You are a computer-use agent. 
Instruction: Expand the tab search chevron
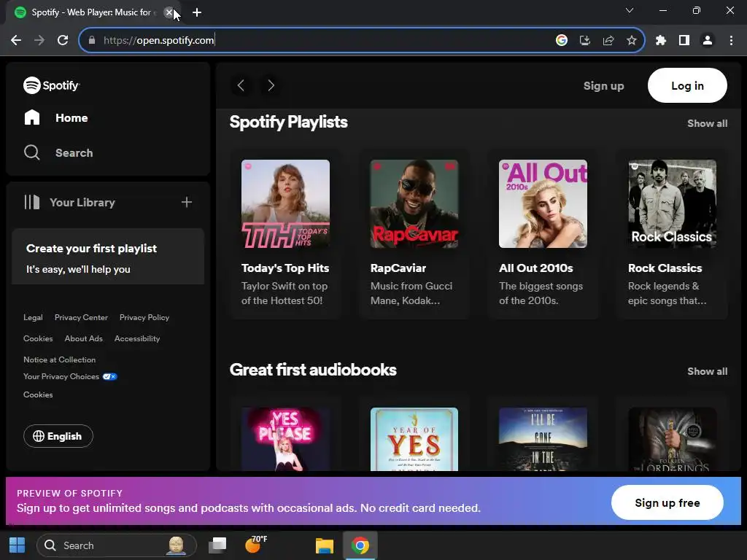pyautogui.click(x=630, y=10)
